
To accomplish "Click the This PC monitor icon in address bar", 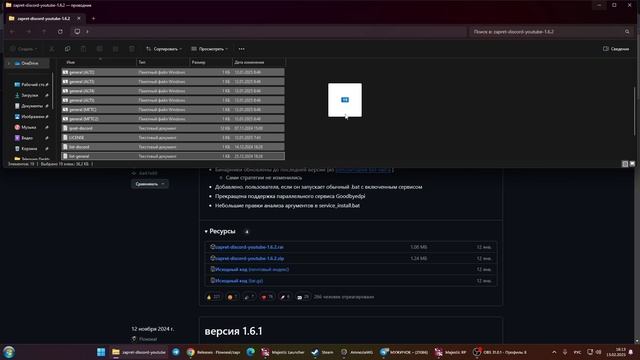I will [x=77, y=31].
